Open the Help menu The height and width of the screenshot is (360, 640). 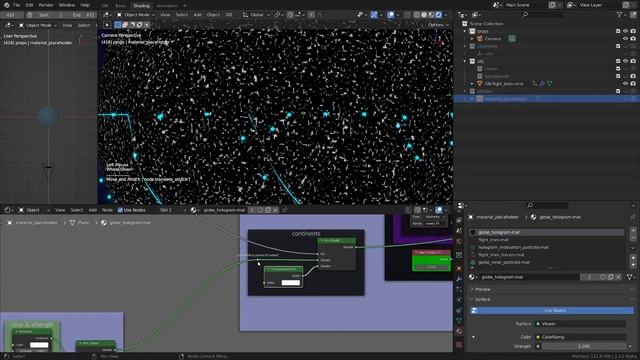pyautogui.click(x=85, y=5)
